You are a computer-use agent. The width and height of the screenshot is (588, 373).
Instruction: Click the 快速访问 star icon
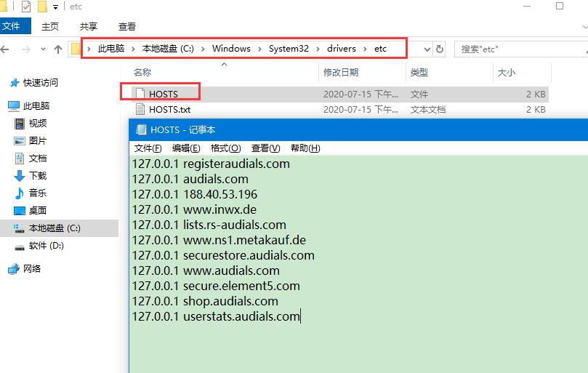(15, 83)
